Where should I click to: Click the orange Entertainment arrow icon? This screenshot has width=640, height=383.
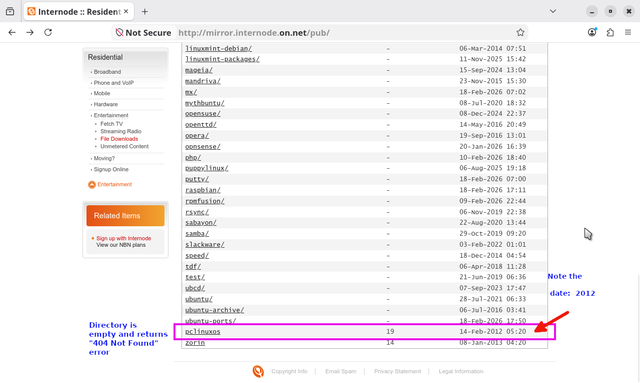pyautogui.click(x=92, y=185)
